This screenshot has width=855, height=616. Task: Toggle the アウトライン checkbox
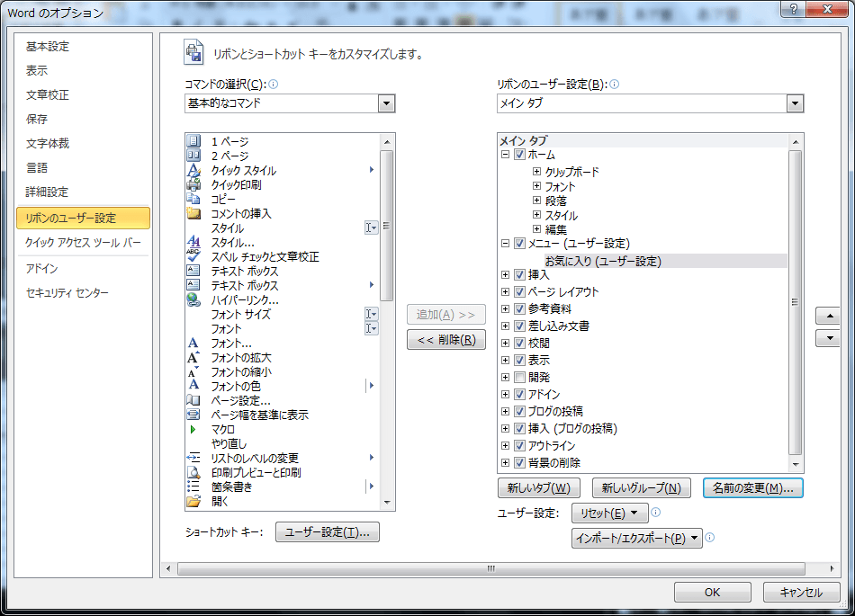(x=519, y=445)
